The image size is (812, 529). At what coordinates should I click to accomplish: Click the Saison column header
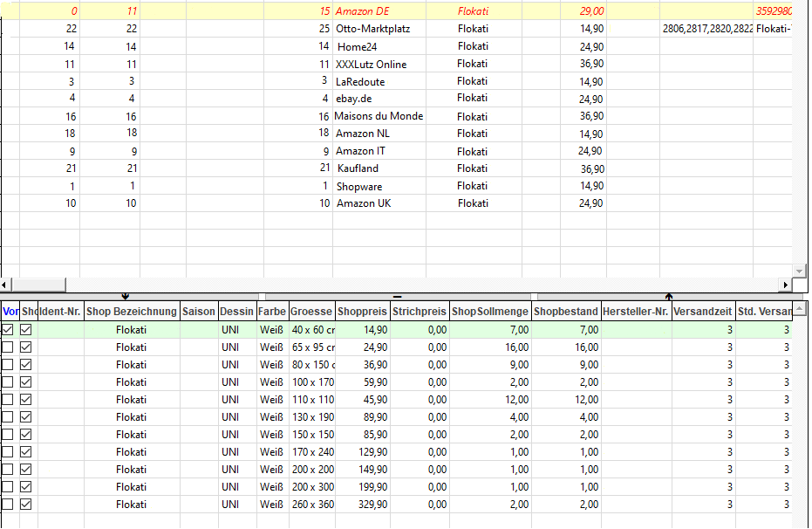coord(199,312)
